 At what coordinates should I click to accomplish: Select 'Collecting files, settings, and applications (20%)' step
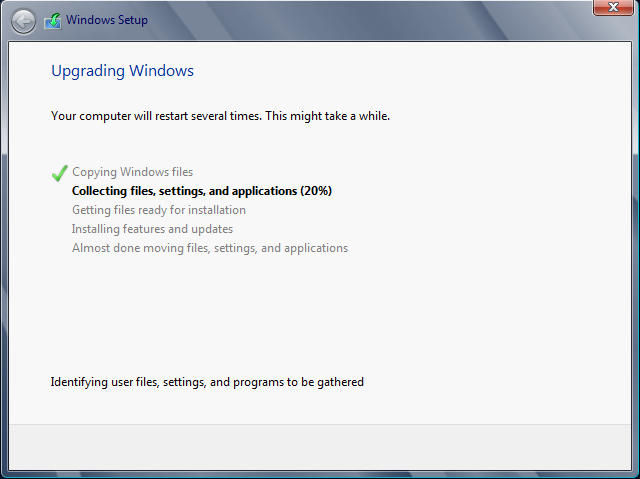tap(202, 191)
